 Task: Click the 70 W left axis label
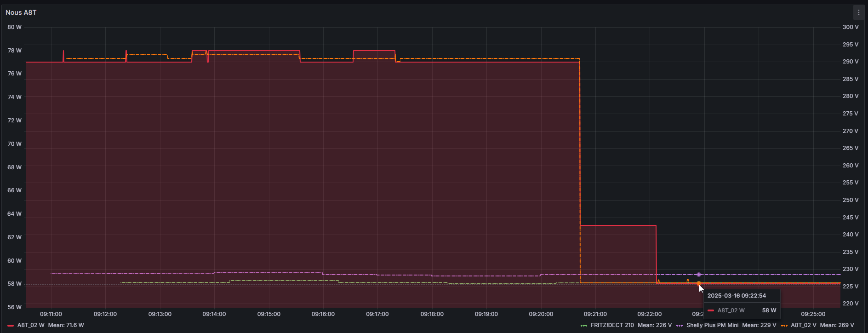(x=14, y=144)
